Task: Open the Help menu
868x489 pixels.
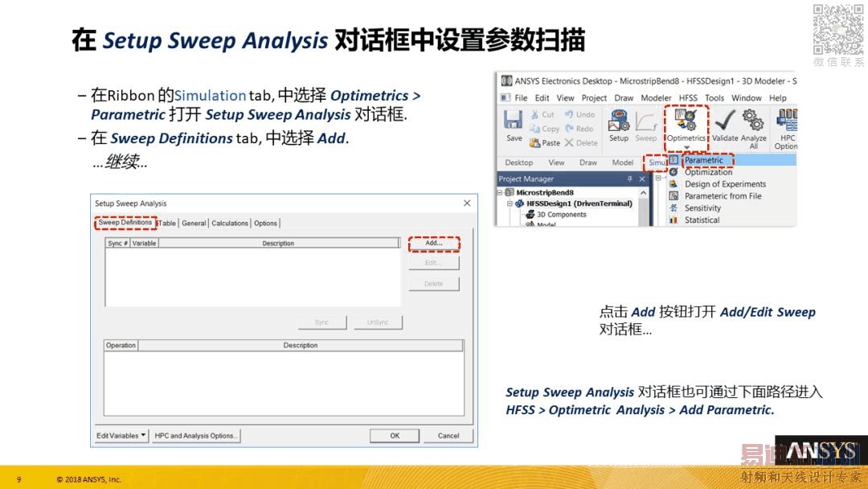Action: [777, 98]
